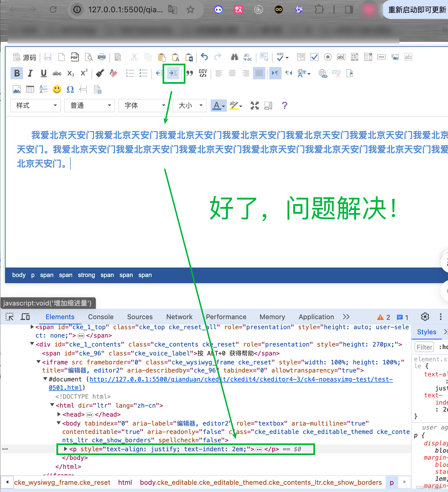Open the language dropdown in toolbar
Screen dimensions: 448x492
304,73
